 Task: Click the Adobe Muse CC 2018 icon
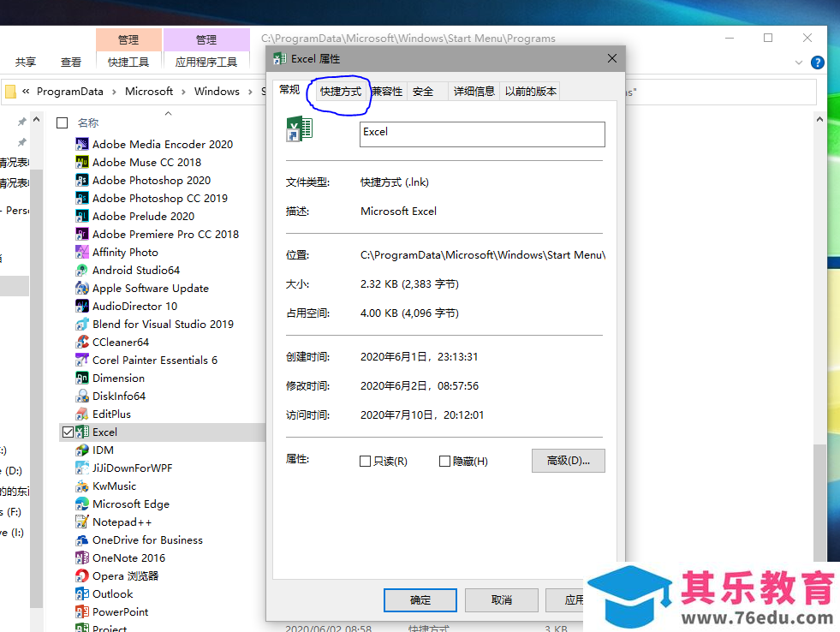[82, 163]
